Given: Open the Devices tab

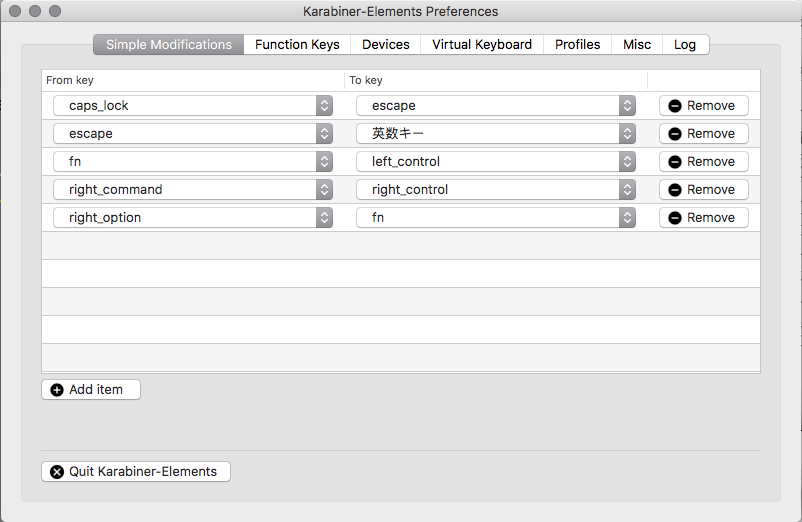Looking at the screenshot, I should click(386, 45).
